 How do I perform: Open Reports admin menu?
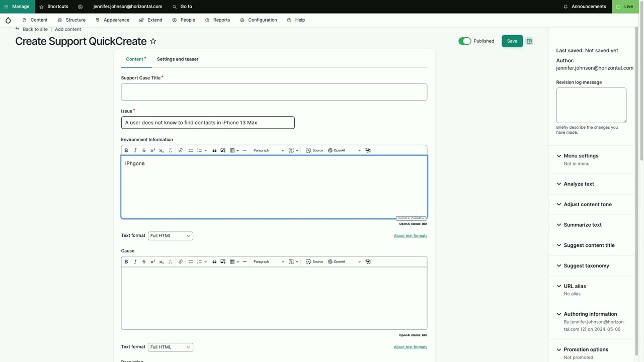click(217, 20)
